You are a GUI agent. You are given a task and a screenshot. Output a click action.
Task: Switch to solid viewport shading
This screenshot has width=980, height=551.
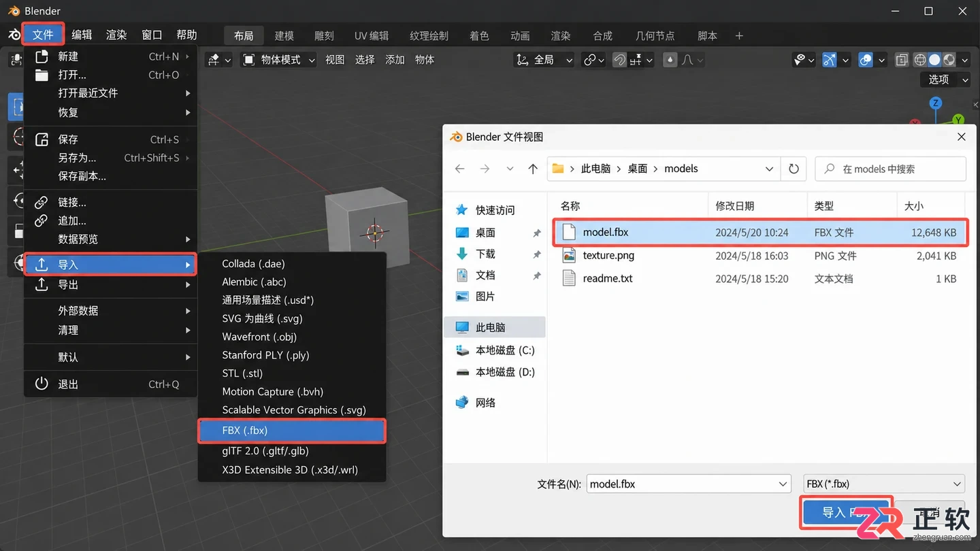934,60
